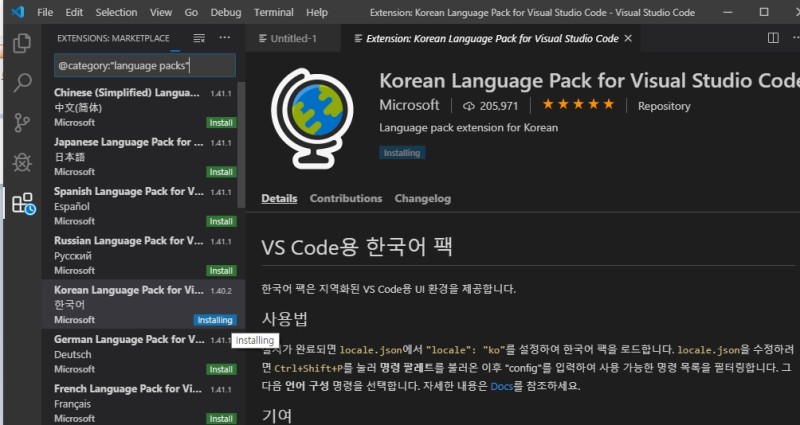Install the Chinese (Simplified) Language Pack

pos(221,122)
